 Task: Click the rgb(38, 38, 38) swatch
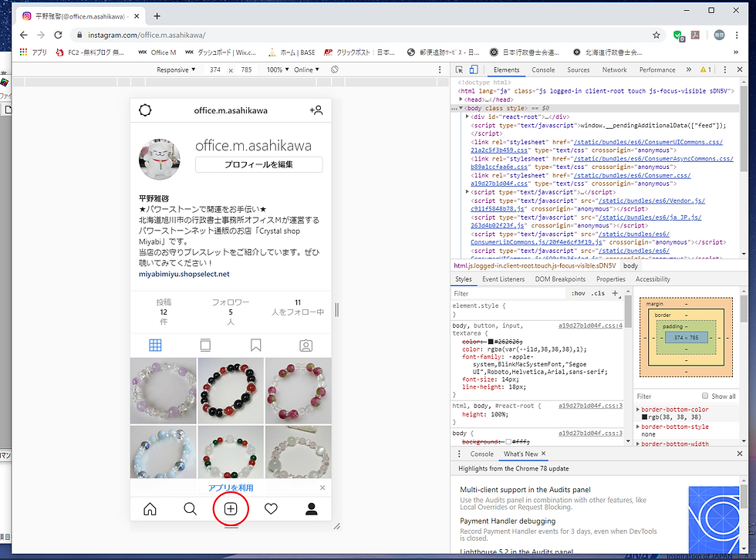[644, 417]
